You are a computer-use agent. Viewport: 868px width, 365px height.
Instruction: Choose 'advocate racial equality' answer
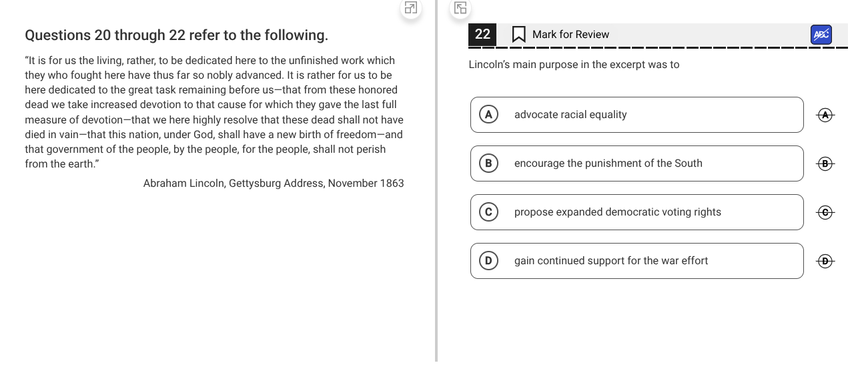point(636,115)
